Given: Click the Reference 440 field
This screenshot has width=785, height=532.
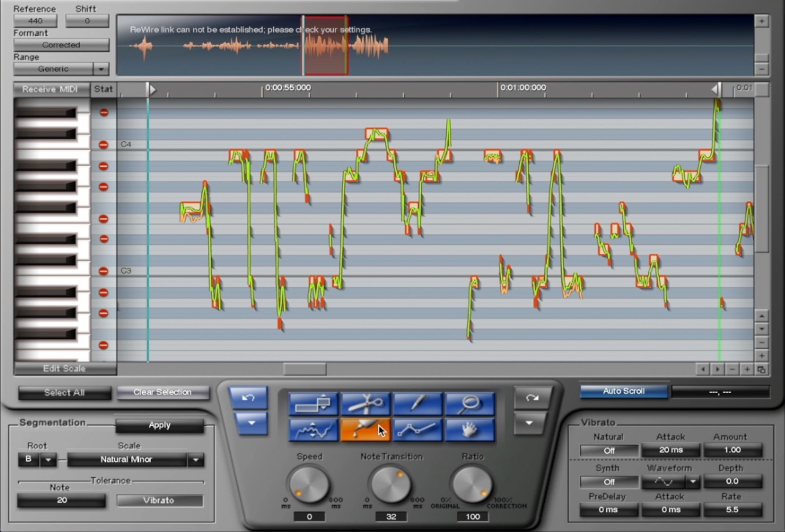Looking at the screenshot, I should (35, 21).
